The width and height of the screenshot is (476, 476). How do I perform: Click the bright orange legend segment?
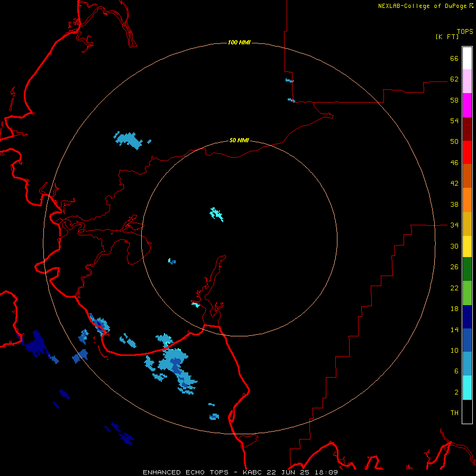[x=467, y=200]
